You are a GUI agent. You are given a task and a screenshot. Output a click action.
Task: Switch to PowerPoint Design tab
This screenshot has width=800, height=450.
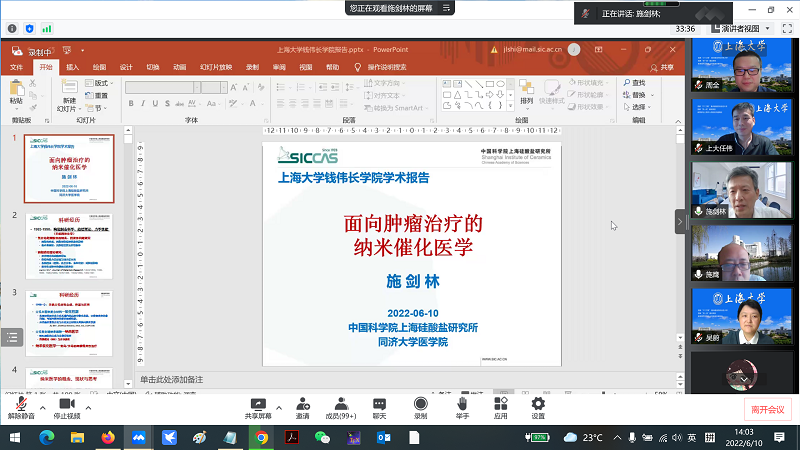pyautogui.click(x=126, y=67)
